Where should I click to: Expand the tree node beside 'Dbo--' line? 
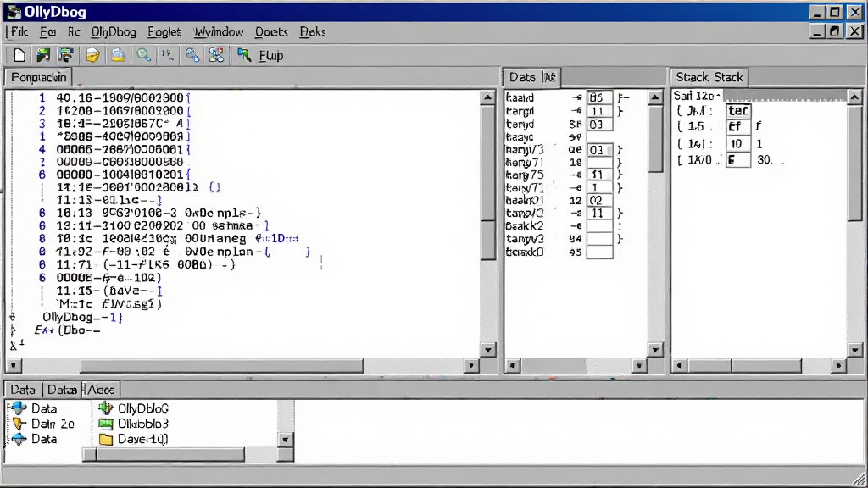point(14,331)
